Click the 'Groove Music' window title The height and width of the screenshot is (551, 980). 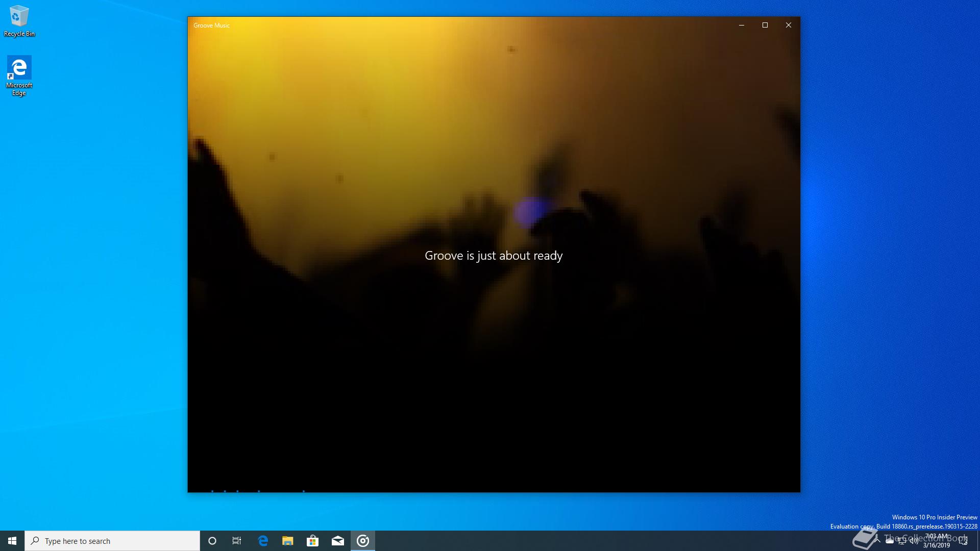(x=211, y=26)
